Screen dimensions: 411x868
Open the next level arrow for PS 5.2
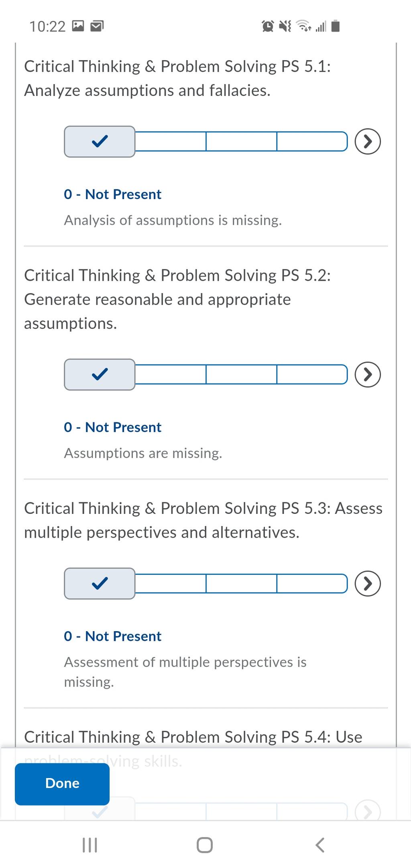click(x=368, y=374)
